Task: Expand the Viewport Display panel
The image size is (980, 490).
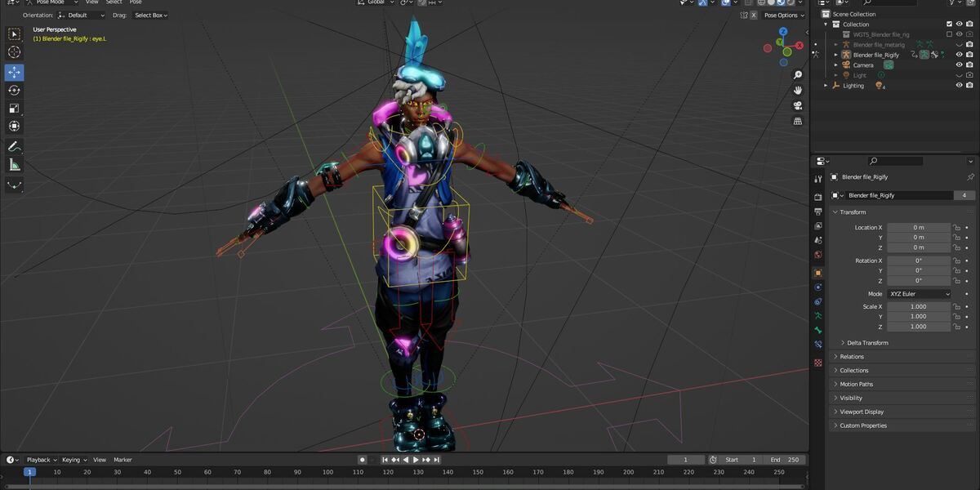Action: [902, 412]
